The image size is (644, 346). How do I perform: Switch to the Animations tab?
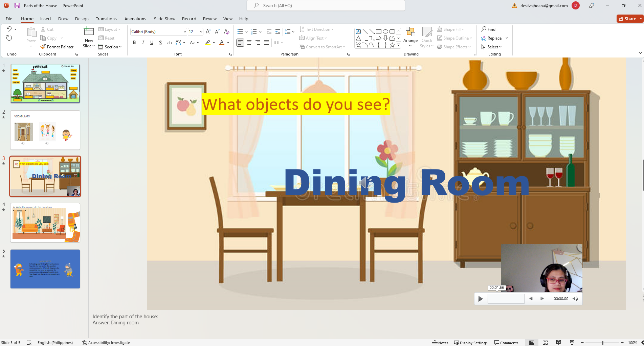click(135, 19)
